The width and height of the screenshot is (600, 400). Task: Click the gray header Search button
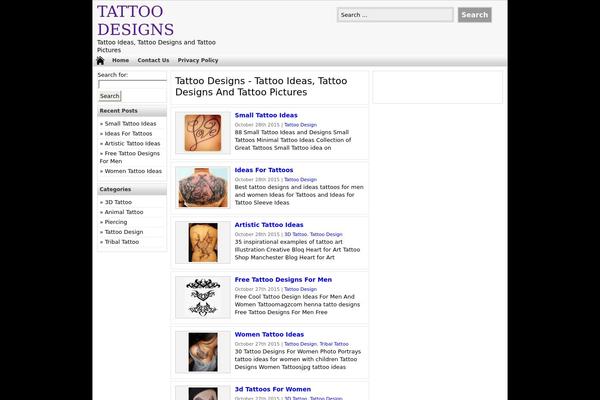(x=474, y=15)
